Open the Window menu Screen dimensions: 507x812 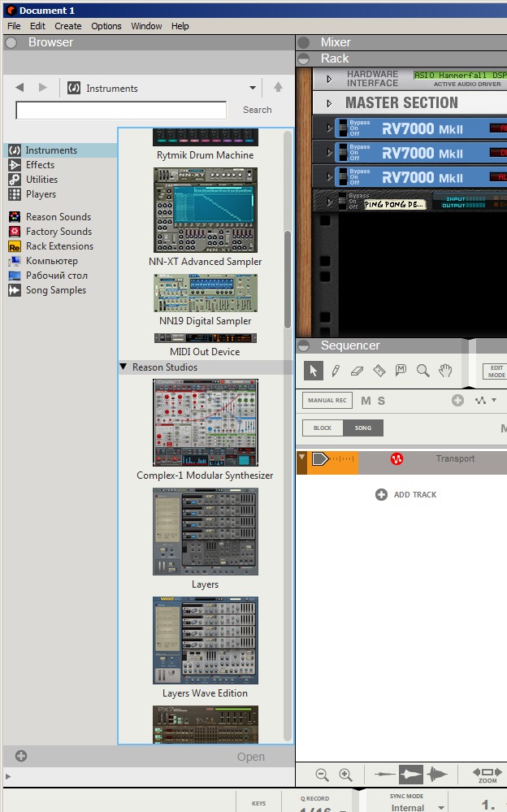click(146, 26)
